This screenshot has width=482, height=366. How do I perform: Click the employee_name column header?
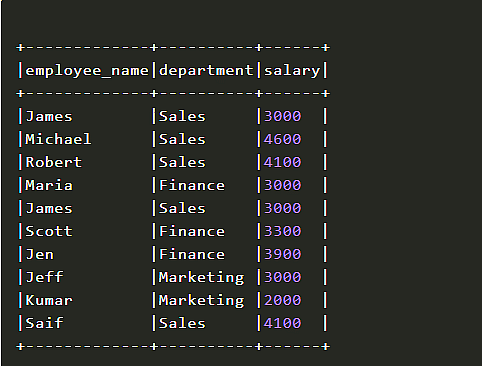[x=87, y=71]
